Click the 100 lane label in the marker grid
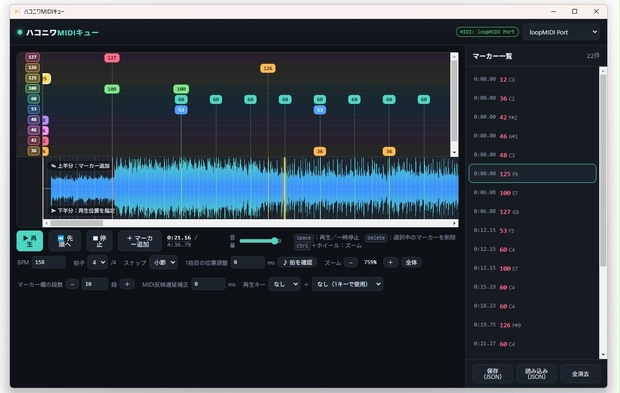The width and height of the screenshot is (620, 393). pos(32,88)
